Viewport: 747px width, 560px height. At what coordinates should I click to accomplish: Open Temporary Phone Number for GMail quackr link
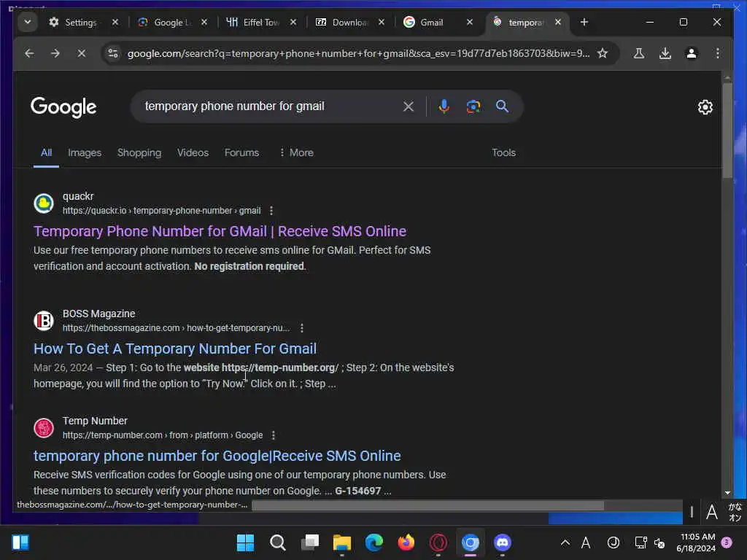pyautogui.click(x=220, y=231)
